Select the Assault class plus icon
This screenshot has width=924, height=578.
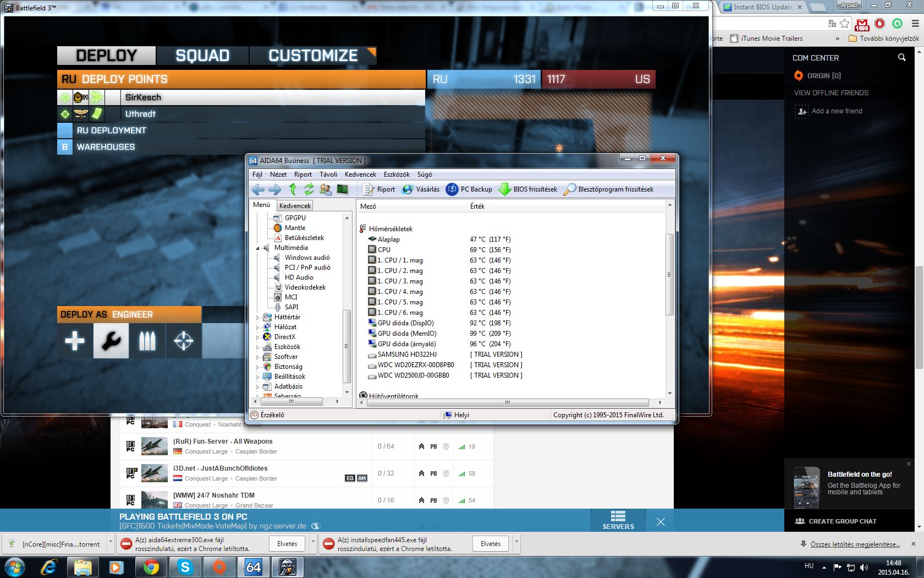click(x=75, y=341)
